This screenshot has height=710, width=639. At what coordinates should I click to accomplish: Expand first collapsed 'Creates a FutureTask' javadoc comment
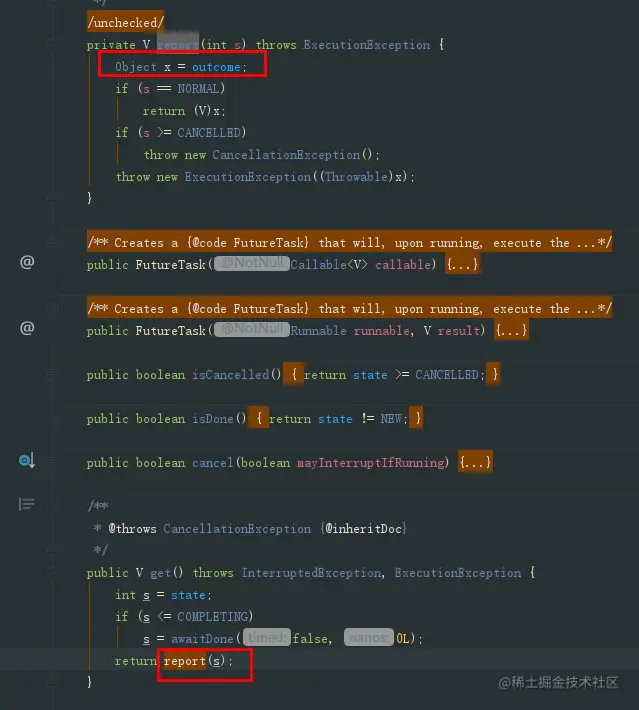[350, 243]
